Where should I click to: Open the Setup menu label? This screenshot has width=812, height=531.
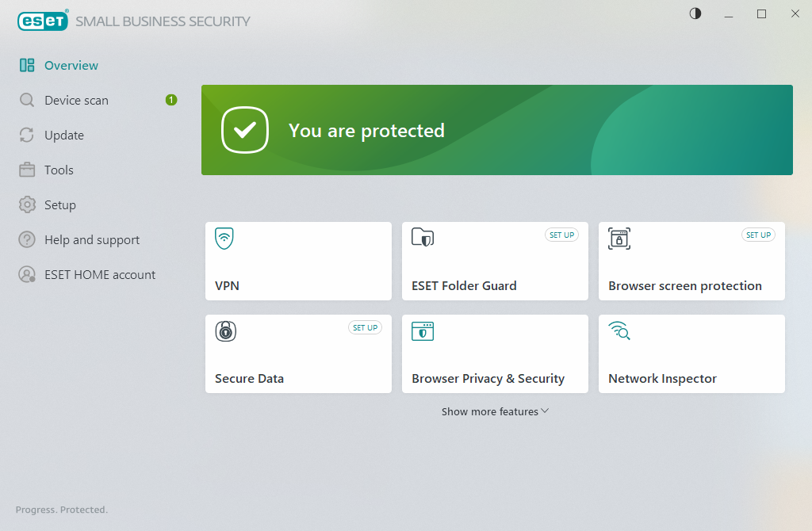point(60,205)
